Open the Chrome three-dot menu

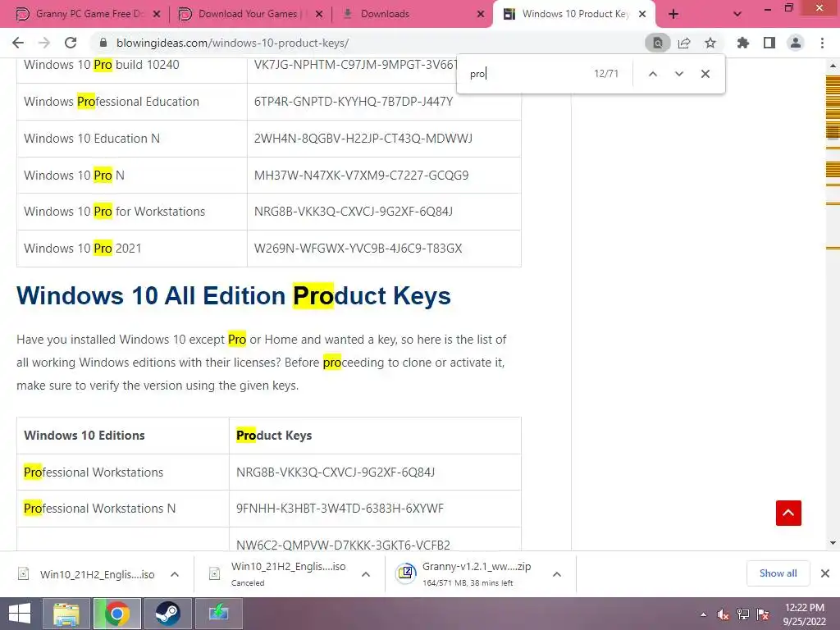click(x=822, y=43)
